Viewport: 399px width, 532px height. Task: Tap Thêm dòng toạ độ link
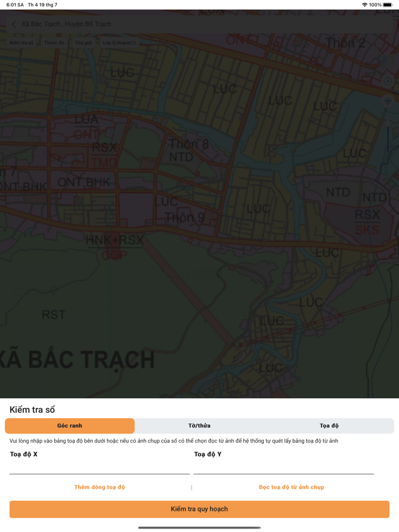(x=100, y=487)
